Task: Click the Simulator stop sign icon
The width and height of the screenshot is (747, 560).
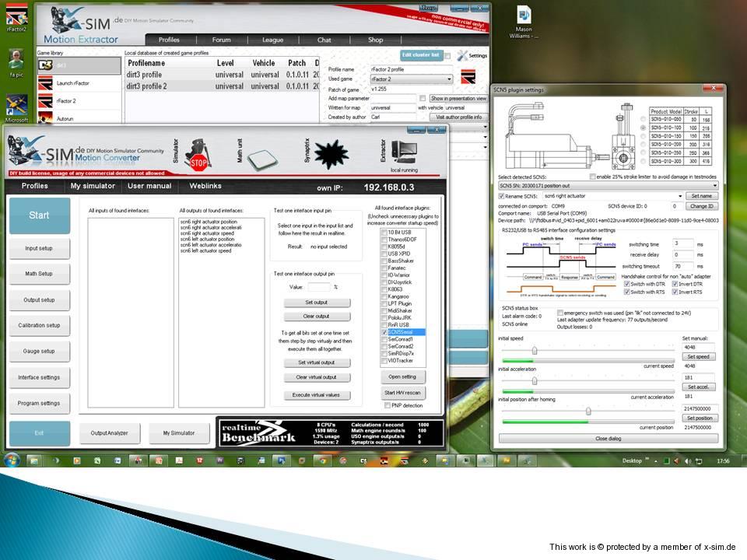Action: click(x=198, y=159)
